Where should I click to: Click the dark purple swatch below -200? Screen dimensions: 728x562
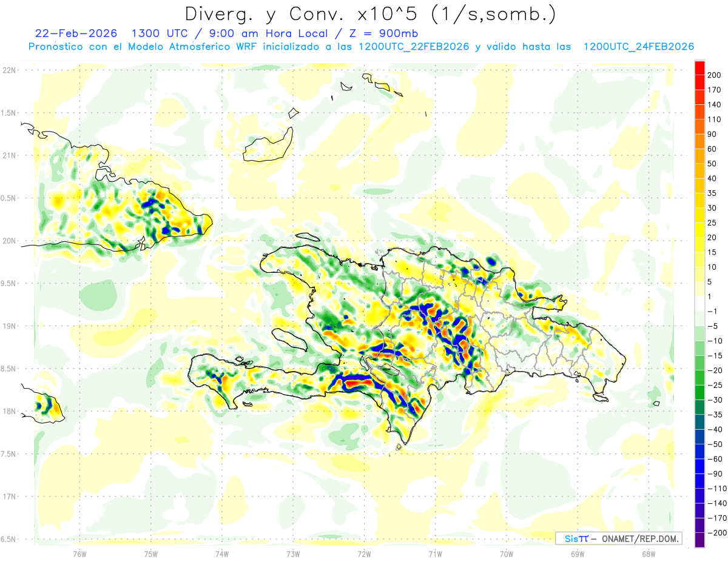pyautogui.click(x=699, y=540)
